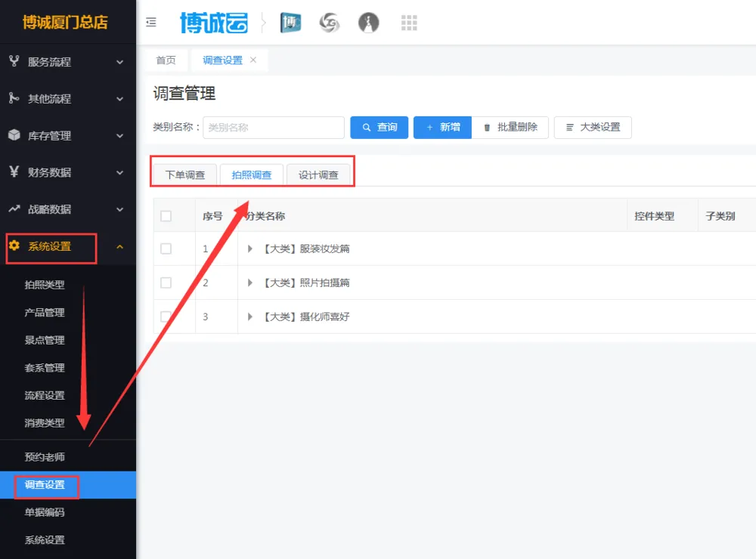Close the 调查设置 tab with the x icon
Image resolution: width=756 pixels, height=559 pixels.
[253, 60]
